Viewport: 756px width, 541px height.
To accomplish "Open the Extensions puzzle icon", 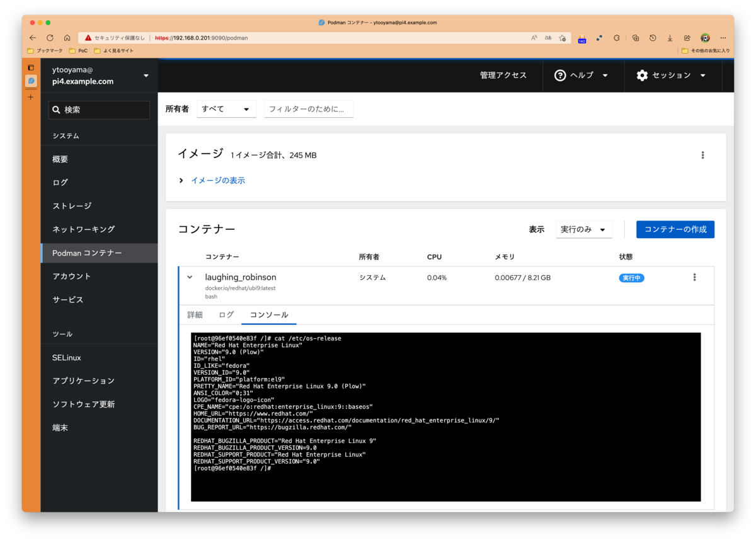I will pyautogui.click(x=617, y=38).
